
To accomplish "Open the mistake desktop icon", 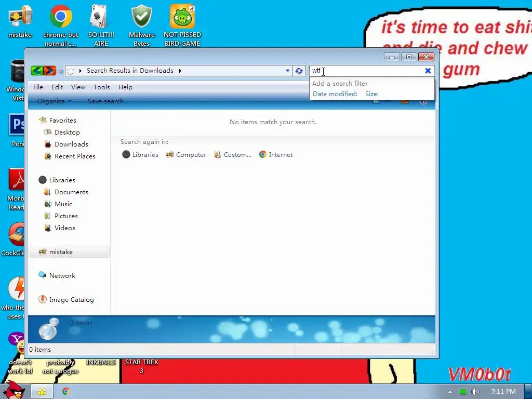I will coord(20,21).
